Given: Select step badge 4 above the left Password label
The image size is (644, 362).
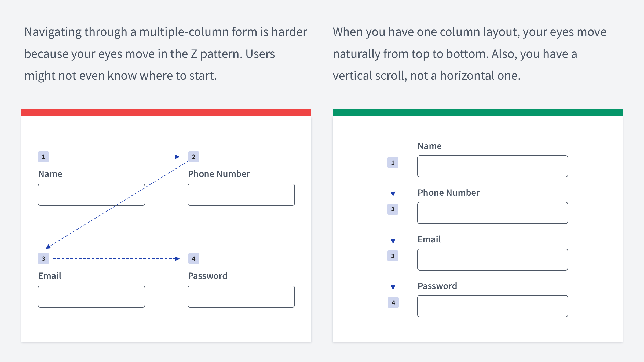Looking at the screenshot, I should click(x=194, y=258).
